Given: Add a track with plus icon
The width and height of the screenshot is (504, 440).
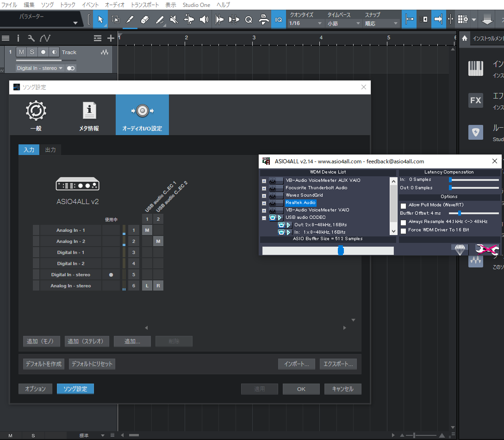Looking at the screenshot, I should click(x=111, y=38).
